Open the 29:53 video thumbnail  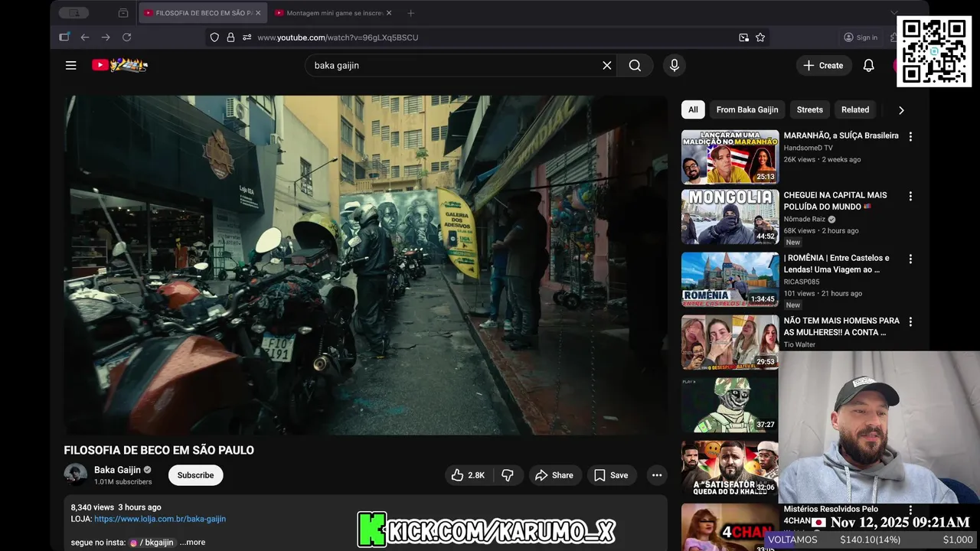[730, 342]
